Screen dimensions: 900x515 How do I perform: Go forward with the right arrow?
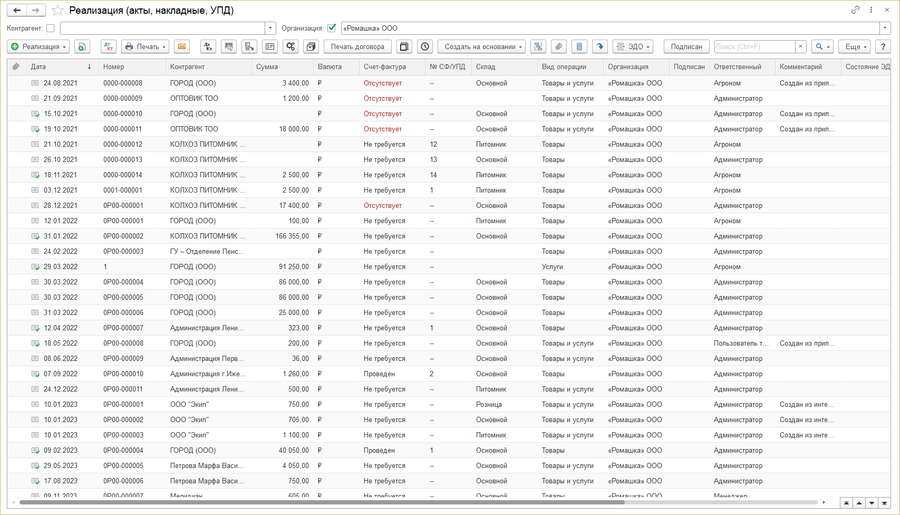pos(36,10)
